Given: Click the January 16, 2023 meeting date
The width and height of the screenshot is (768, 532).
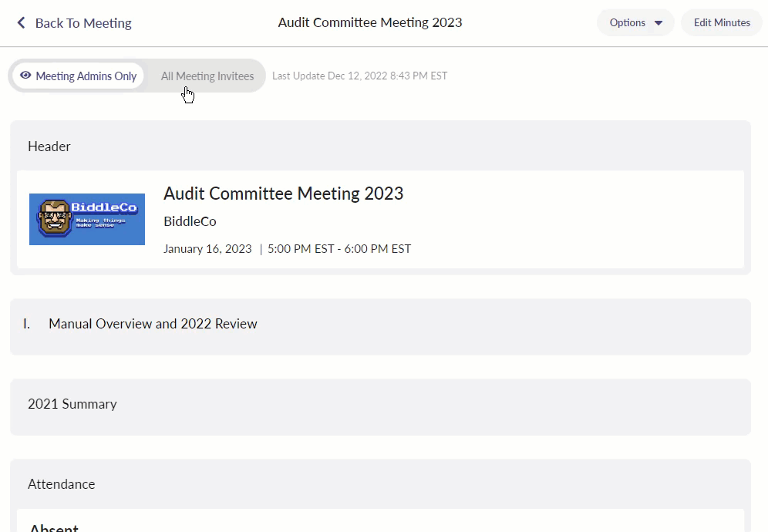Looking at the screenshot, I should pos(207,249).
